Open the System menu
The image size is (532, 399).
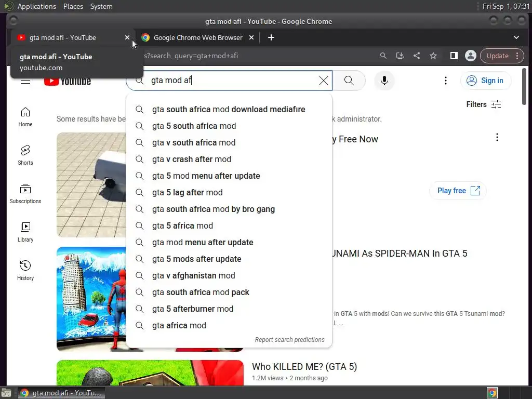[x=101, y=6]
